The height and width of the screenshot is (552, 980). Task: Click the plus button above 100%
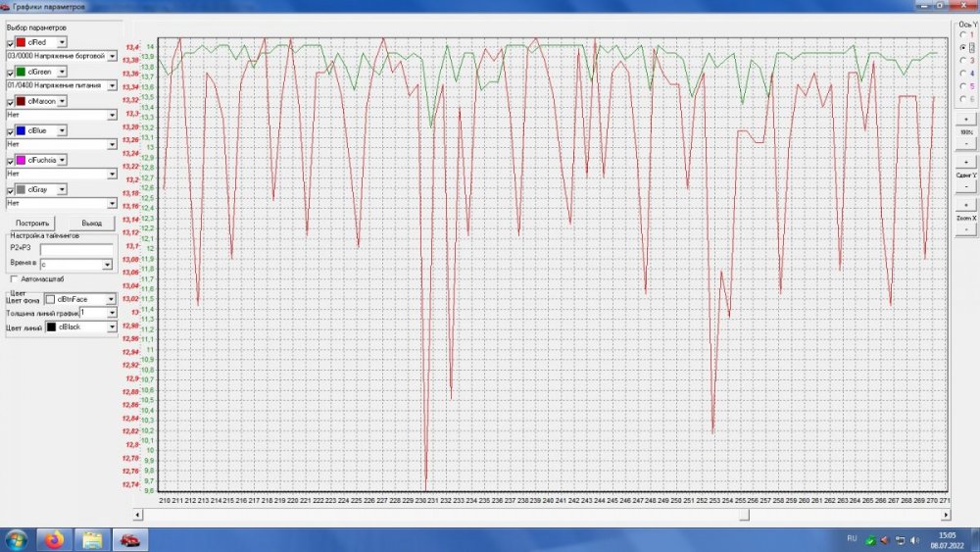(x=965, y=119)
